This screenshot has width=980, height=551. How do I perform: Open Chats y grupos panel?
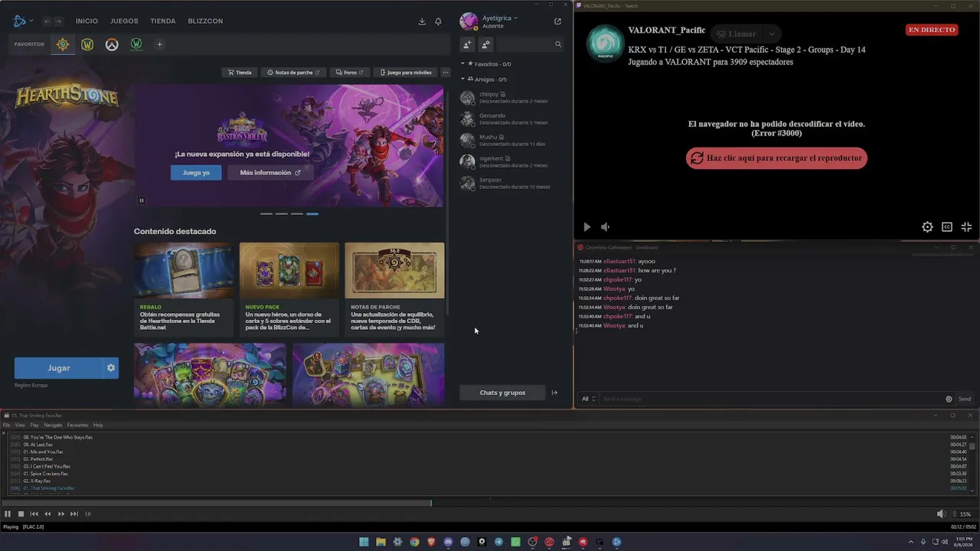(x=502, y=393)
